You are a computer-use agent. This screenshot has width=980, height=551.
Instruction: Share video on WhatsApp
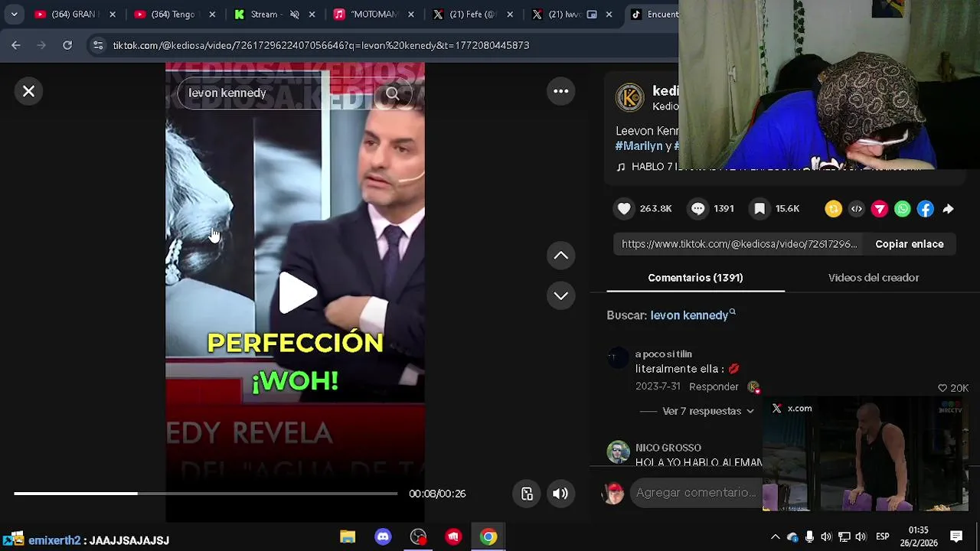pos(902,208)
